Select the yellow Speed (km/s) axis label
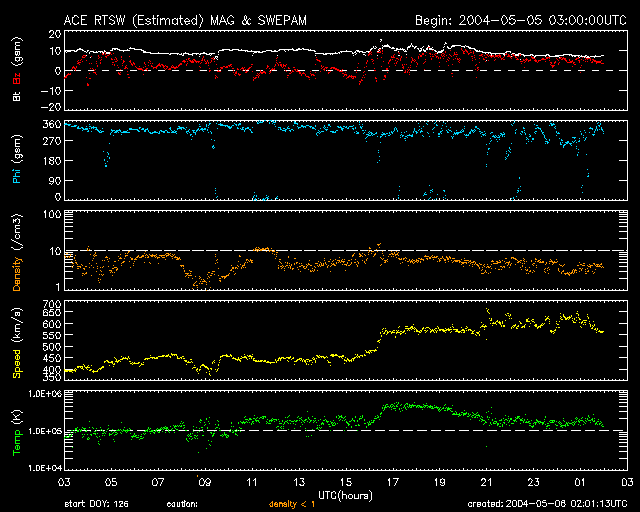The width and height of the screenshot is (640, 512). coord(17,340)
